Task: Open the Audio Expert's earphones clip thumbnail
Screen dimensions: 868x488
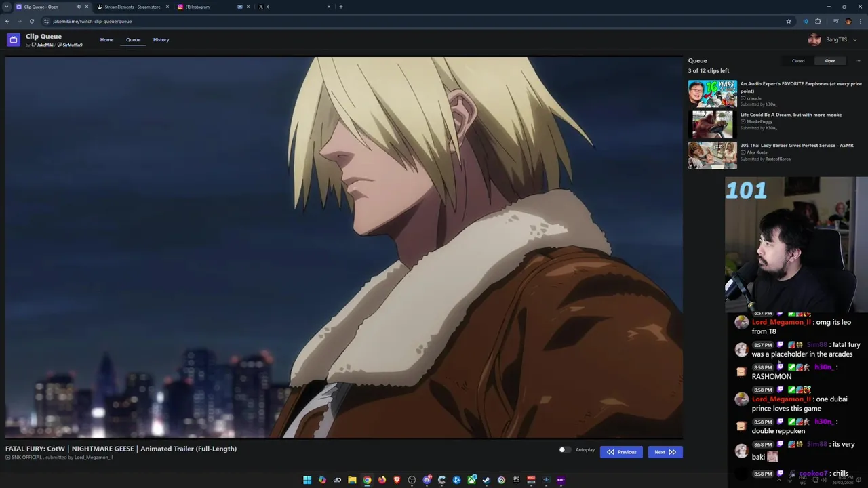Action: 712,94
